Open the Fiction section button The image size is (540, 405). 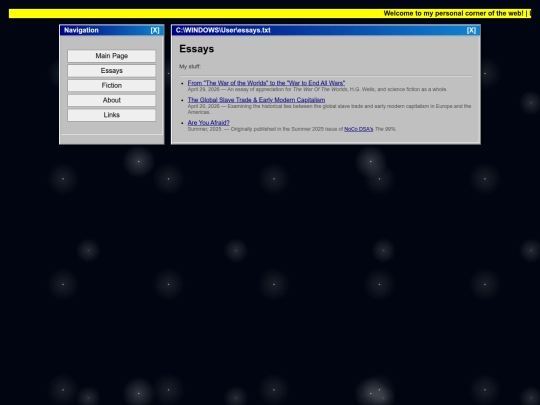pos(112,85)
